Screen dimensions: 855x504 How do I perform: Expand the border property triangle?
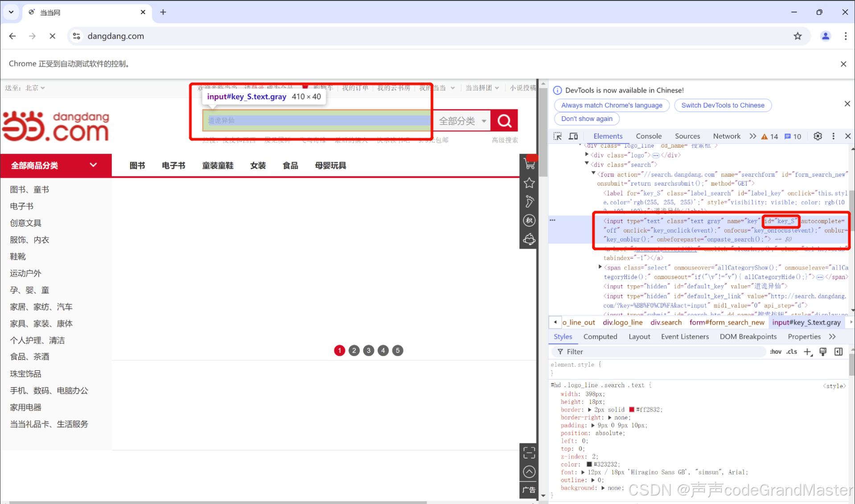point(590,410)
